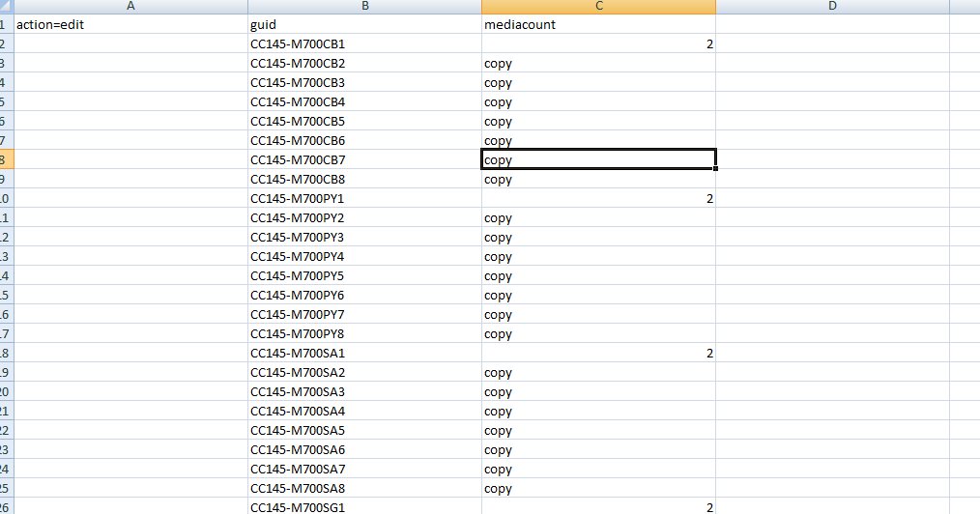This screenshot has height=514, width=980.
Task: Click active copy cell beside CC145-M700CB7
Action: tap(599, 159)
